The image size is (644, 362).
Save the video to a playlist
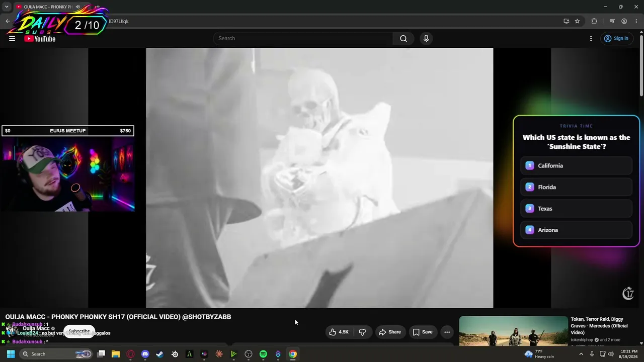pyautogui.click(x=423, y=332)
